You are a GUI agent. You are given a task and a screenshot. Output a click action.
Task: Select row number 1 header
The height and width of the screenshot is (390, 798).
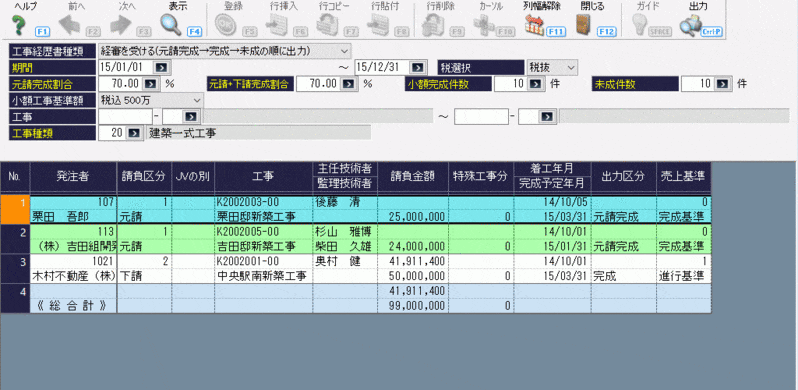point(15,210)
